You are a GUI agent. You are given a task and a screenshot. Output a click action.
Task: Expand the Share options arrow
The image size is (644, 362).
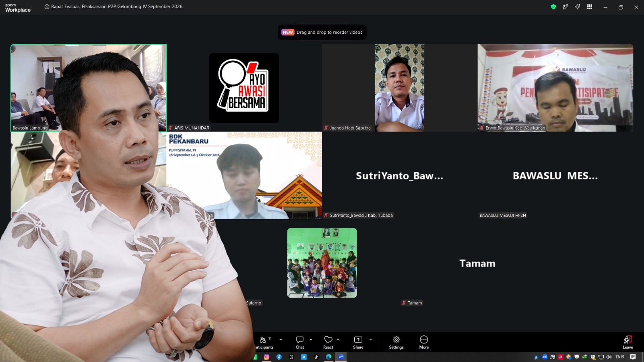pyautogui.click(x=370, y=339)
